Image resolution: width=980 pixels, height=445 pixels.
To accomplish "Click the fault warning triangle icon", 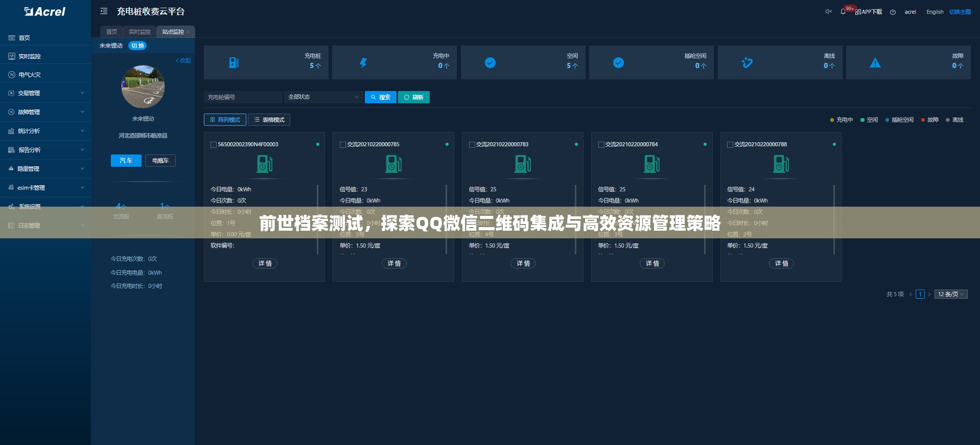I will (x=875, y=63).
